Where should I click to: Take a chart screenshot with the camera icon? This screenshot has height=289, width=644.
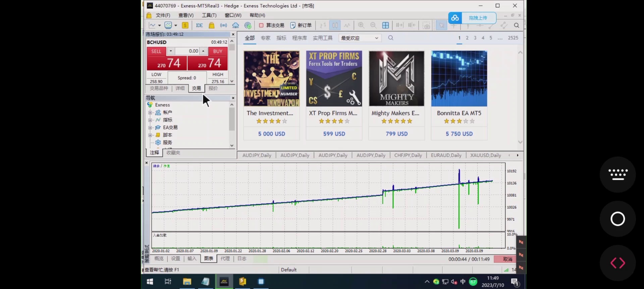[x=426, y=25]
